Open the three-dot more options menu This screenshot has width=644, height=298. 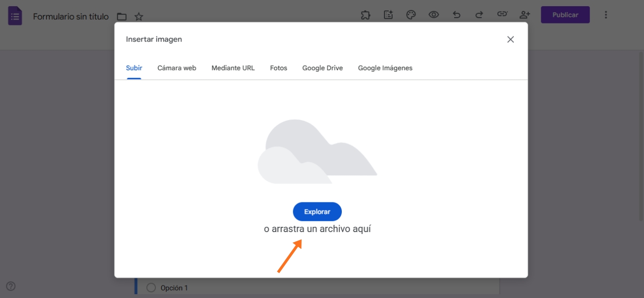606,15
